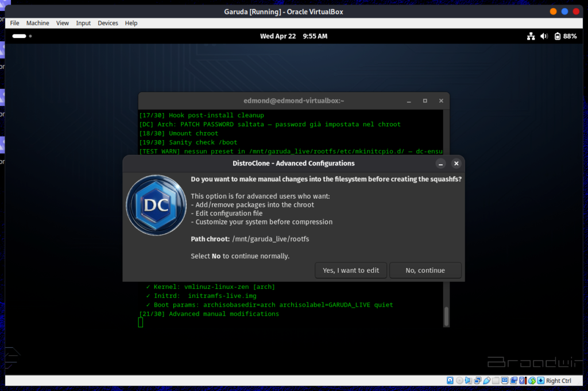Viewport: 588px width, 391px height.
Task: Click the recording indicator icon in VirtualBox status bar
Action: point(515,380)
